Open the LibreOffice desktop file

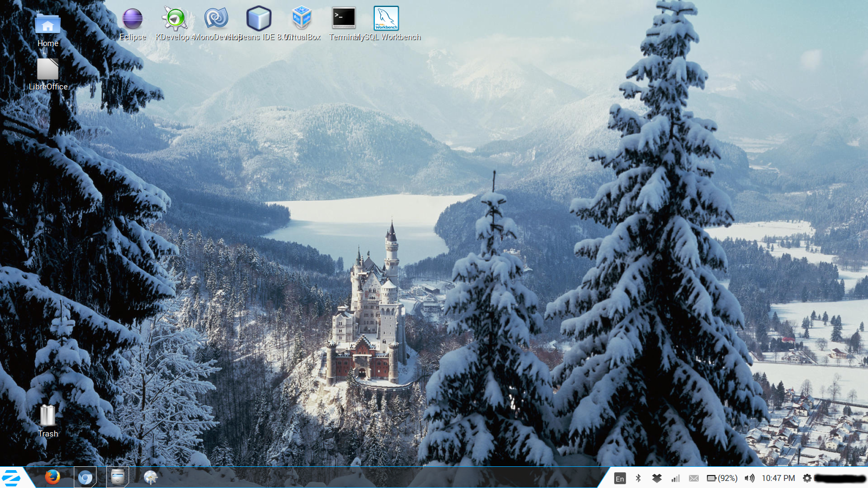[x=48, y=70]
